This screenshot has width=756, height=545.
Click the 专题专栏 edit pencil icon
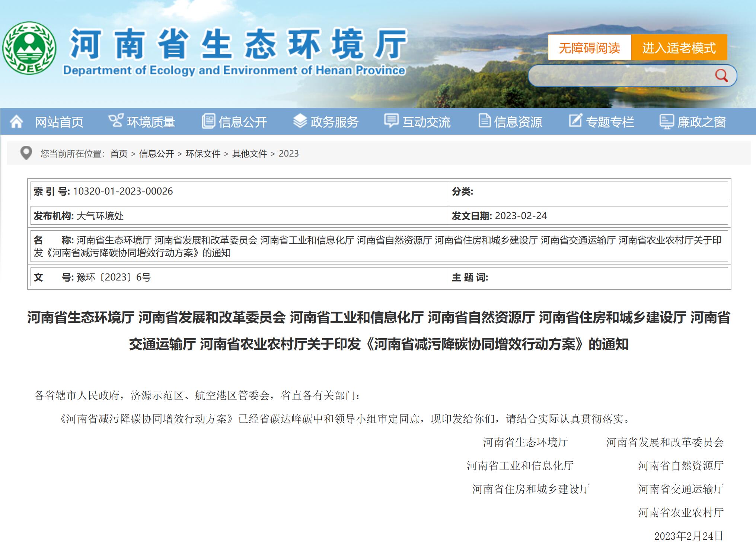pos(575,121)
